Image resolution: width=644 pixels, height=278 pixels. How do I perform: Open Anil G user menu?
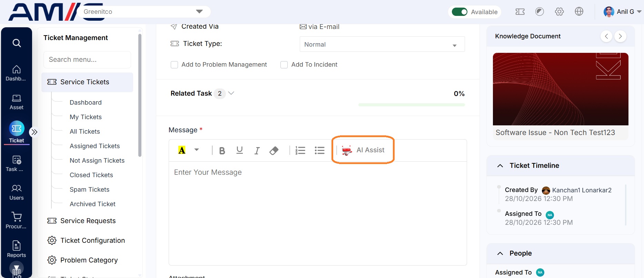pyautogui.click(x=622, y=12)
